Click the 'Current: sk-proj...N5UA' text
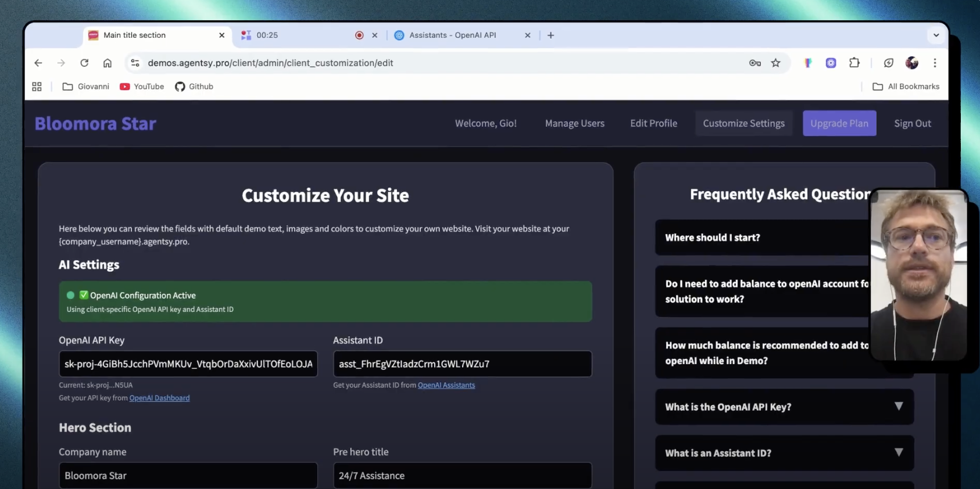The width and height of the screenshot is (980, 489). click(96, 385)
